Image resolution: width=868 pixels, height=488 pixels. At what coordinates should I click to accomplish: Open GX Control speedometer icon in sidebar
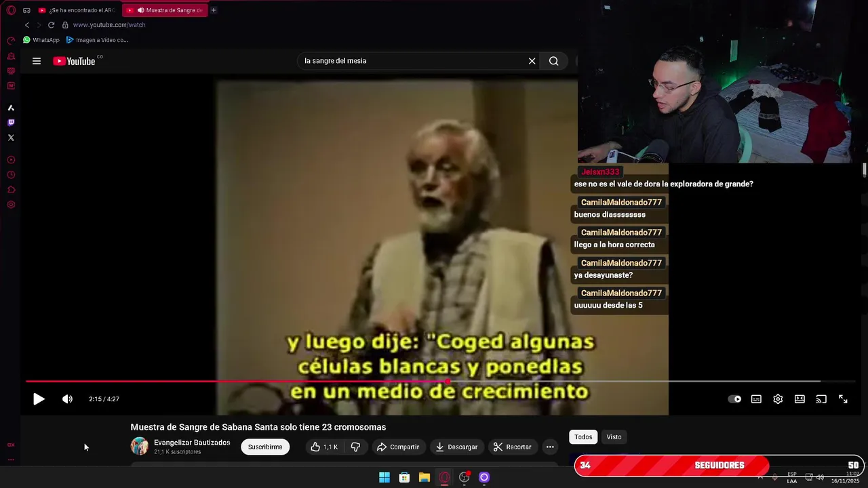click(x=11, y=41)
